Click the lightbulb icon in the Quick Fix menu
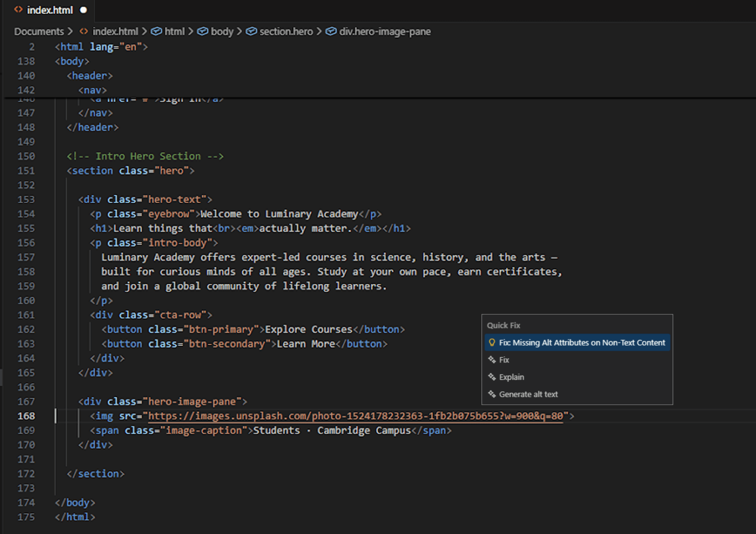 coord(492,343)
